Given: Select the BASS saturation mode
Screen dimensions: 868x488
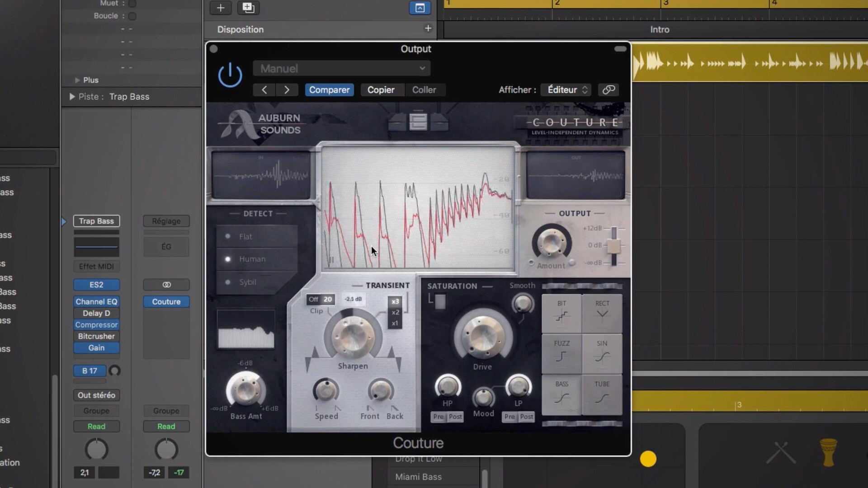Looking at the screenshot, I should (561, 394).
